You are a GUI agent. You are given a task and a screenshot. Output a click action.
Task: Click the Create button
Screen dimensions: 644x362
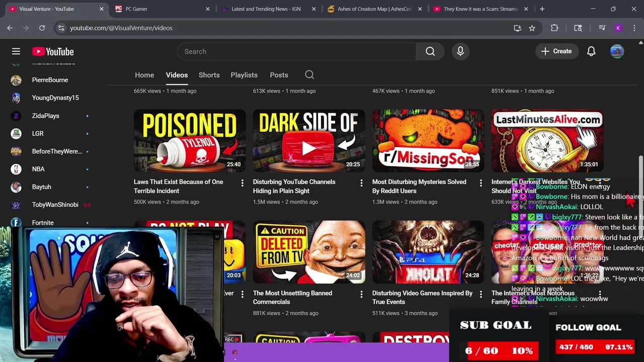(x=556, y=51)
